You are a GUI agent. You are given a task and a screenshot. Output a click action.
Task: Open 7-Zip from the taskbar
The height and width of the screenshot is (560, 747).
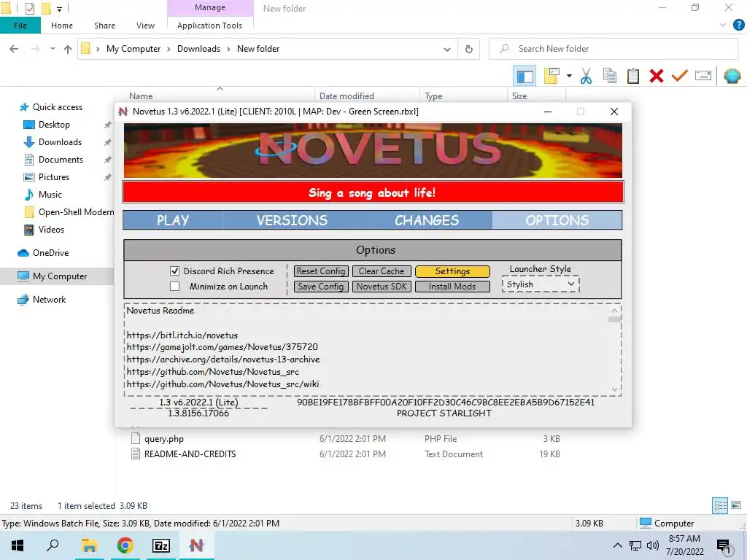161,545
